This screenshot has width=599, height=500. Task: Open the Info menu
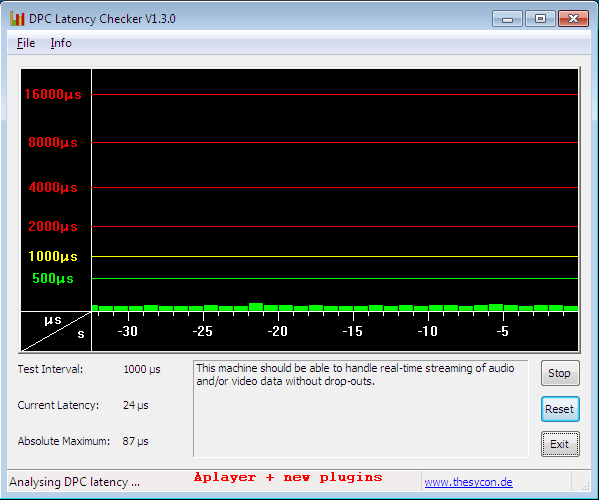click(x=61, y=43)
